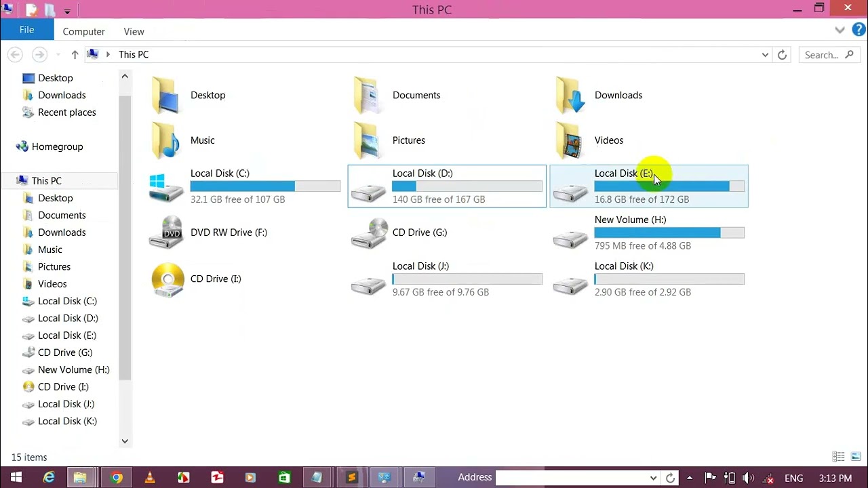Open the Desktop folder icon in main pane
Viewport: 868px width, 488px height.
pyautogui.click(x=166, y=96)
